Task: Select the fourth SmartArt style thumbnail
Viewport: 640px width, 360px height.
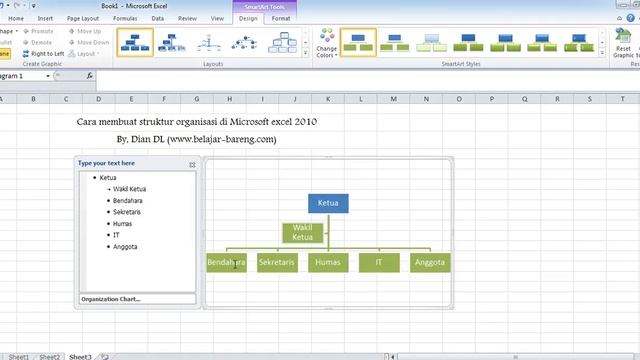Action: point(468,42)
